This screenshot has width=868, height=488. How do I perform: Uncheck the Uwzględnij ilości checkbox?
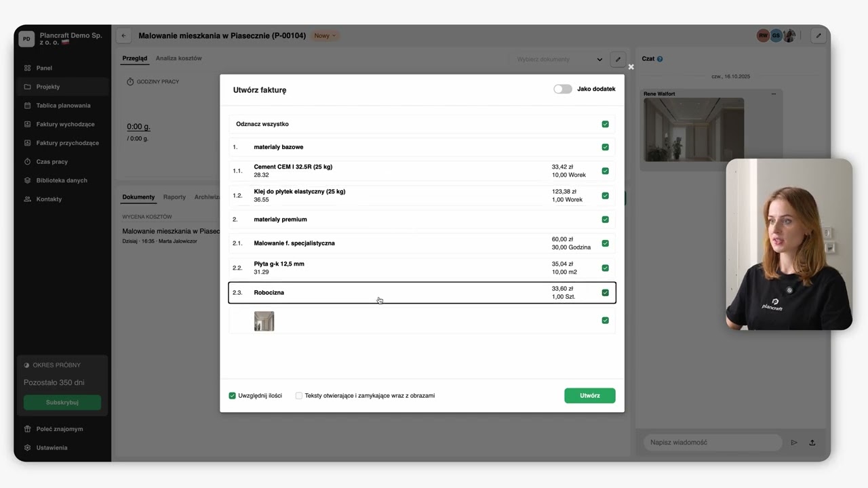point(232,396)
